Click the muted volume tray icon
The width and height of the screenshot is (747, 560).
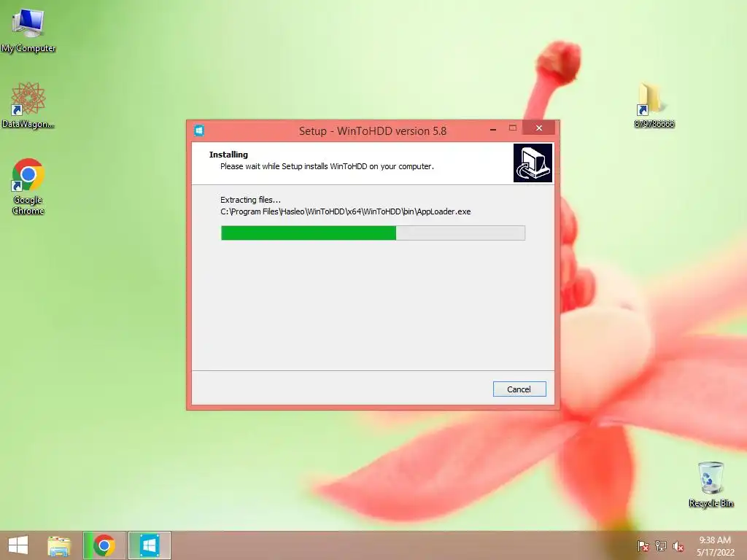pyautogui.click(x=678, y=546)
